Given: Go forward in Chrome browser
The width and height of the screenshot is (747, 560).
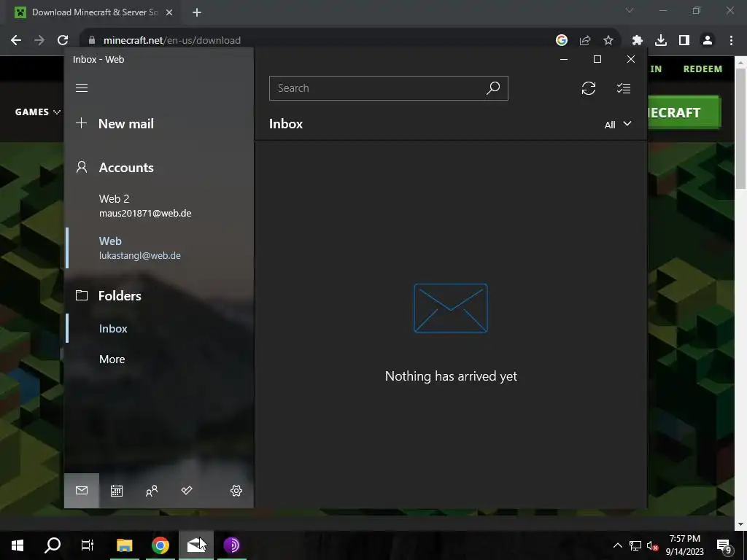Looking at the screenshot, I should (x=39, y=41).
